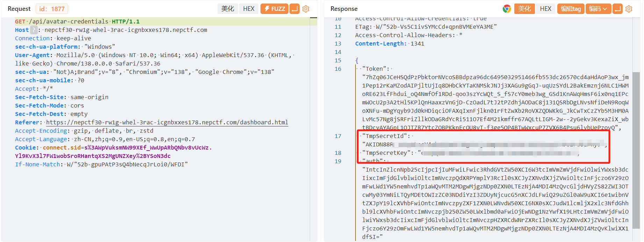This screenshot has width=644, height=242.
Task: Collapse the JSON object at line 15
Action: 357,61
